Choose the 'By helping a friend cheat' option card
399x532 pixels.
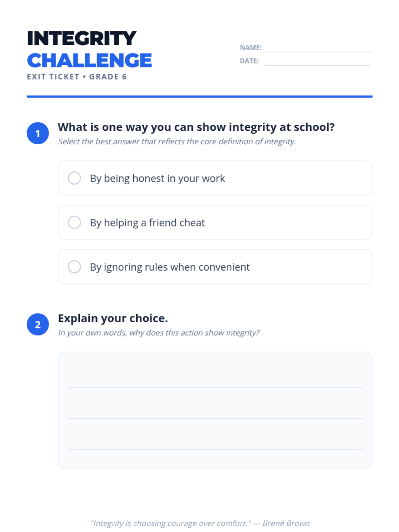tap(215, 222)
